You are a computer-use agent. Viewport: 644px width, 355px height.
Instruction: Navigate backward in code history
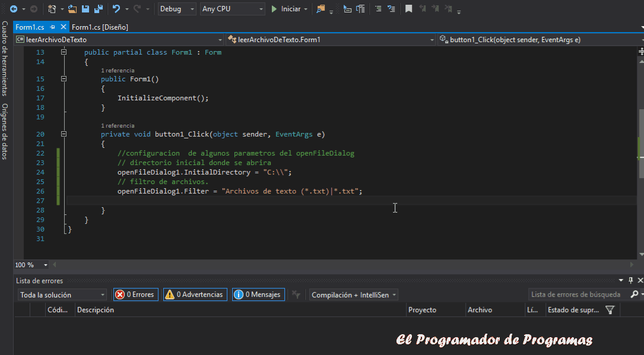[x=14, y=8]
